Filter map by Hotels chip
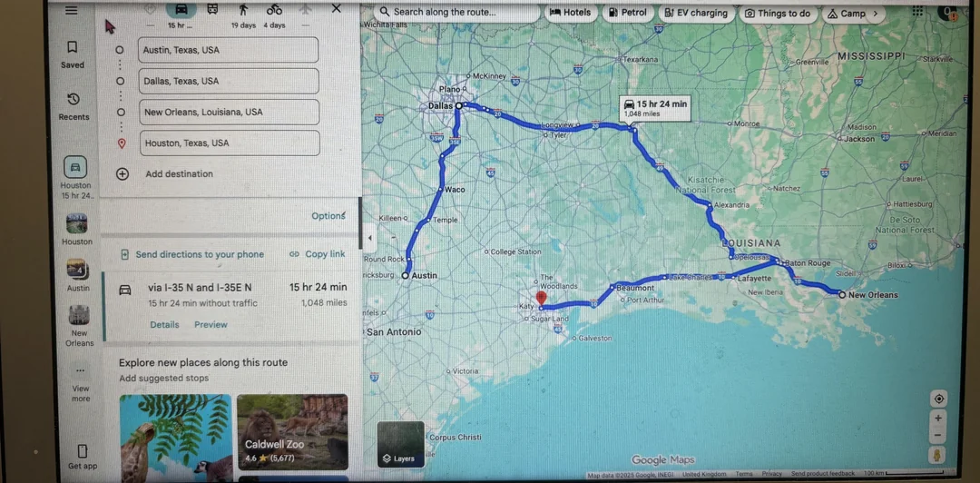Image resolution: width=980 pixels, height=483 pixels. click(x=570, y=14)
